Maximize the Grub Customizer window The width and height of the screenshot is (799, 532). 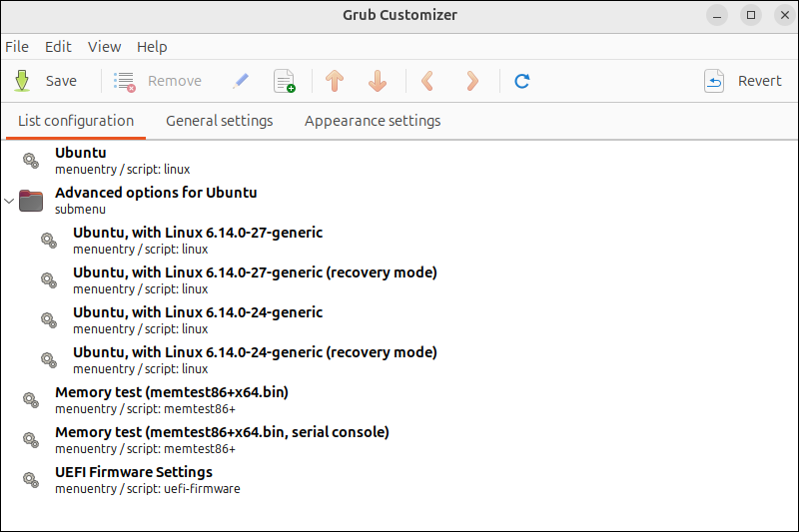tap(751, 15)
